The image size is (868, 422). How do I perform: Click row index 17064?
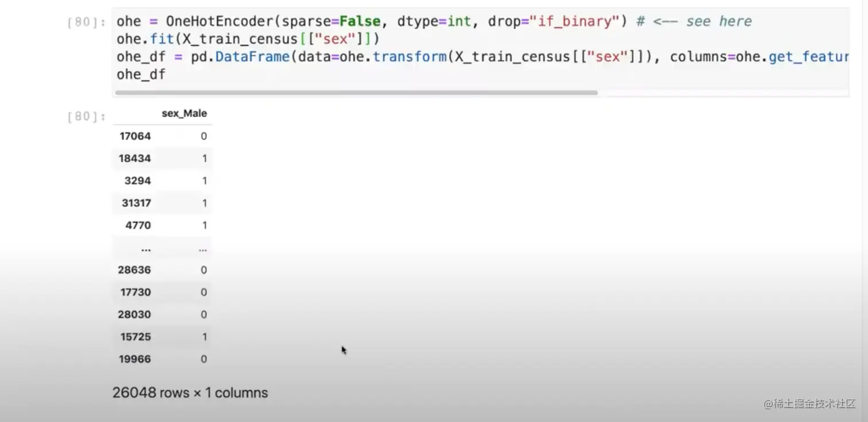135,136
